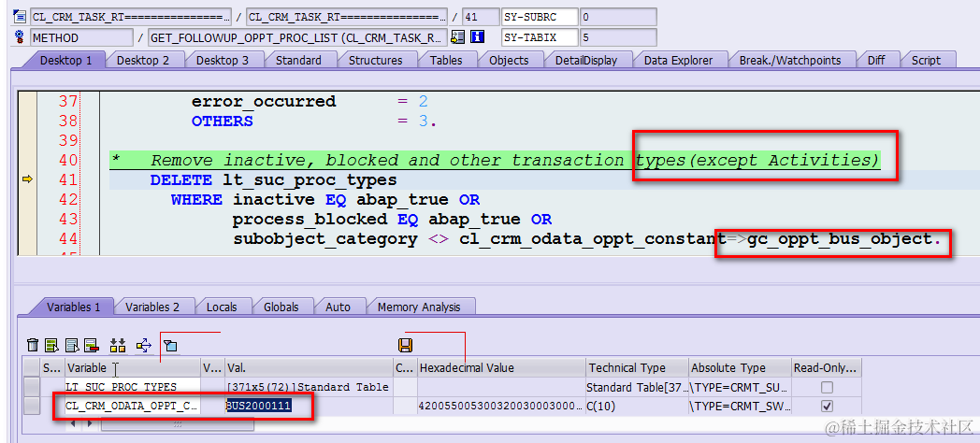980x443 pixels.
Task: Click the LT_SUC_PROC_TYPES variable name cell
Action: coord(133,387)
